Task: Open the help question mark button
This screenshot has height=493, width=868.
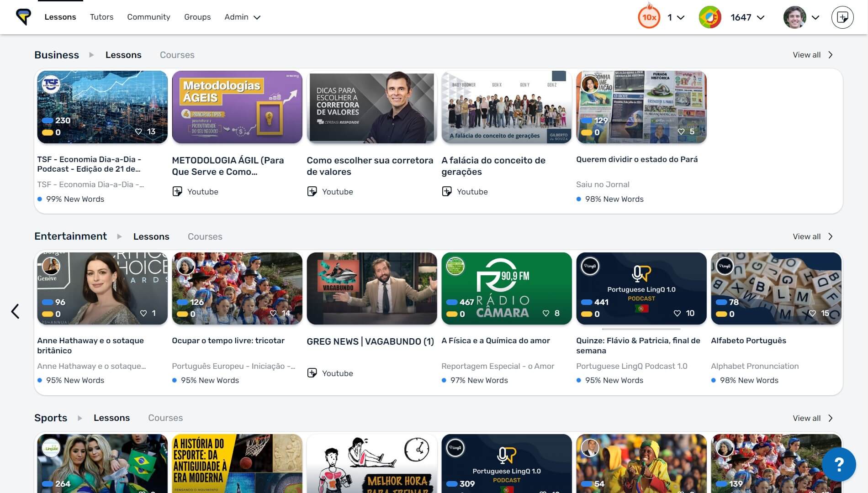Action: [x=839, y=464]
